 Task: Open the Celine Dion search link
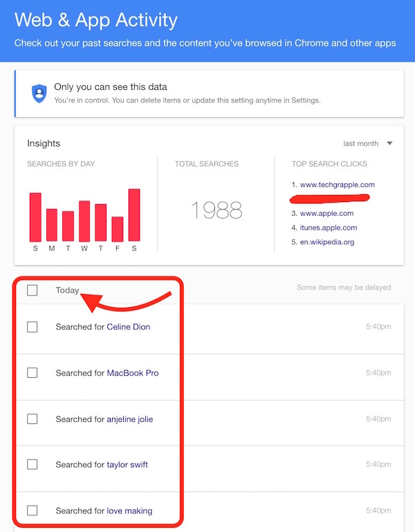pos(128,327)
